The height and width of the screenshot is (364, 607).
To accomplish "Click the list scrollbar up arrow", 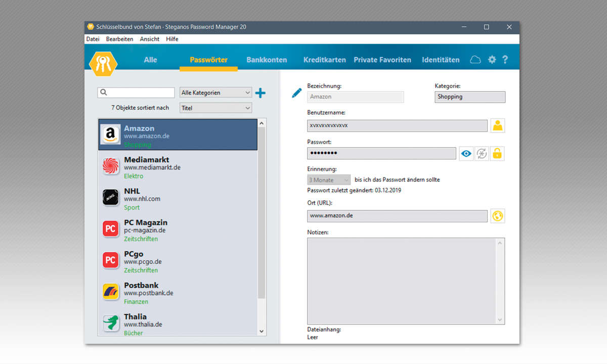I will [x=262, y=123].
